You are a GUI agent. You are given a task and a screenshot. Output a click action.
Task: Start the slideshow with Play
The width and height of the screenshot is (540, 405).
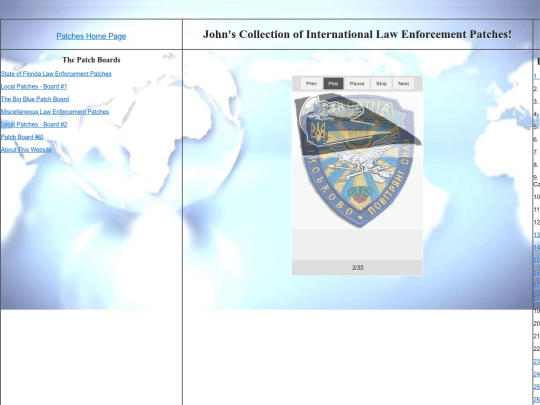coord(333,84)
